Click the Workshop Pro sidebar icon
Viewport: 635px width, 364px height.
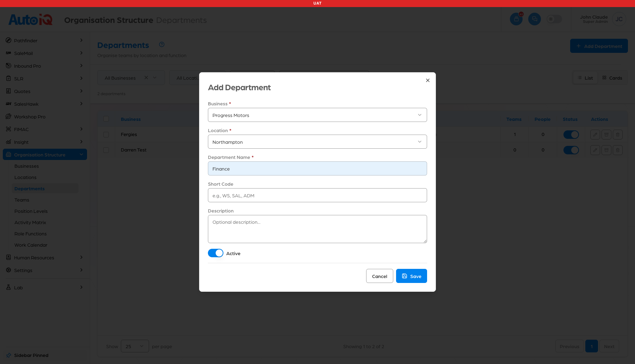8,117
